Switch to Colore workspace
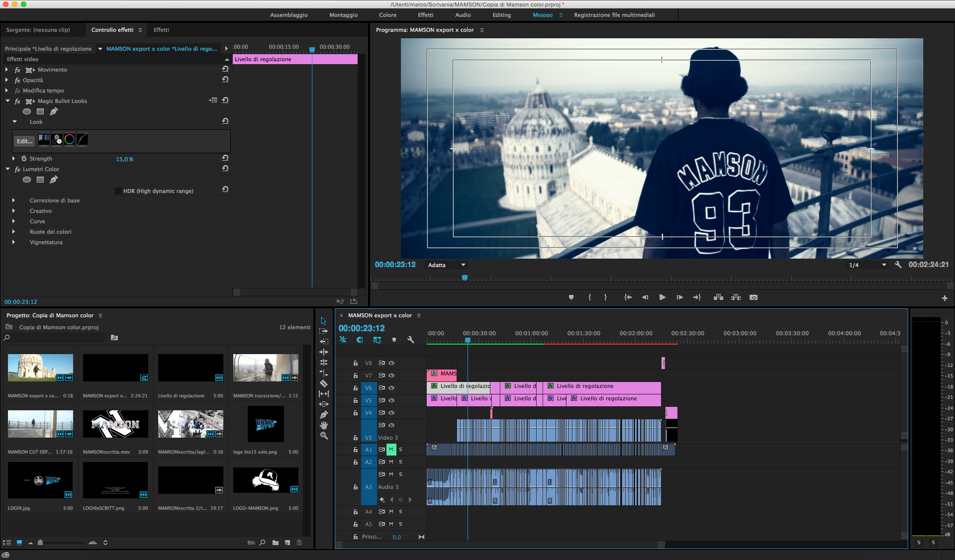Image resolution: width=955 pixels, height=560 pixels. pos(387,15)
